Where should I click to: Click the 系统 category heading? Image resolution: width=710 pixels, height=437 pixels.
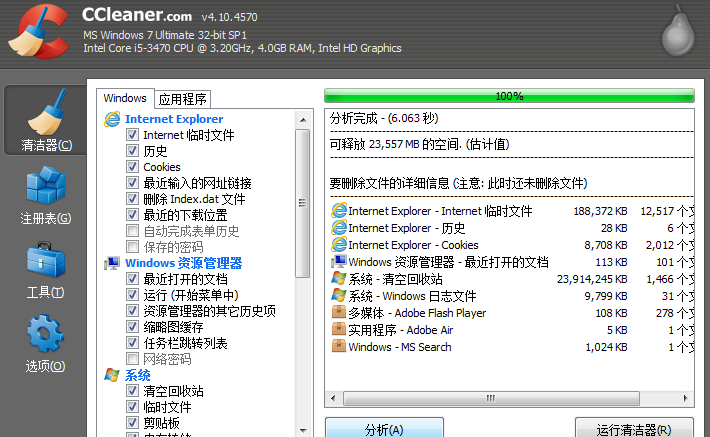(x=138, y=375)
